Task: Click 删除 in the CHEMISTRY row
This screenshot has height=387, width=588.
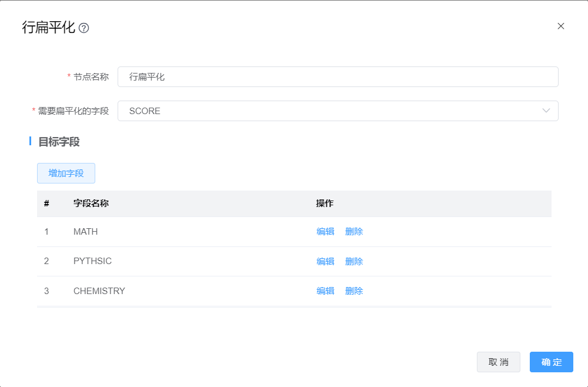Action: [354, 291]
